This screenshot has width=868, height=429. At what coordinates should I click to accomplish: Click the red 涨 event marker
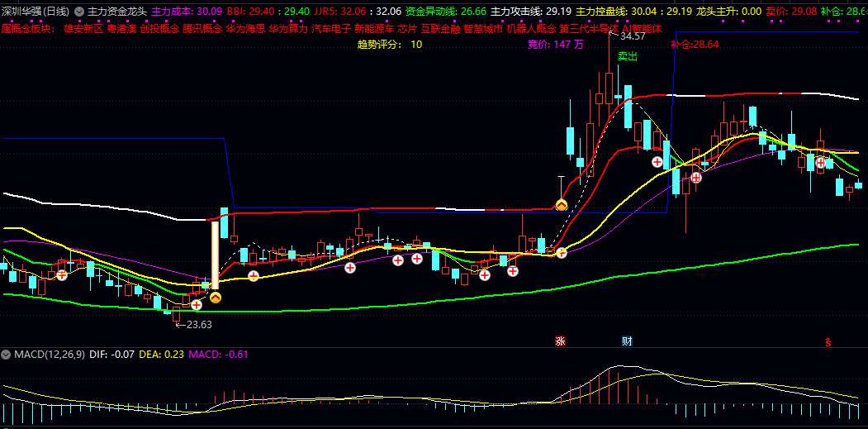point(561,341)
